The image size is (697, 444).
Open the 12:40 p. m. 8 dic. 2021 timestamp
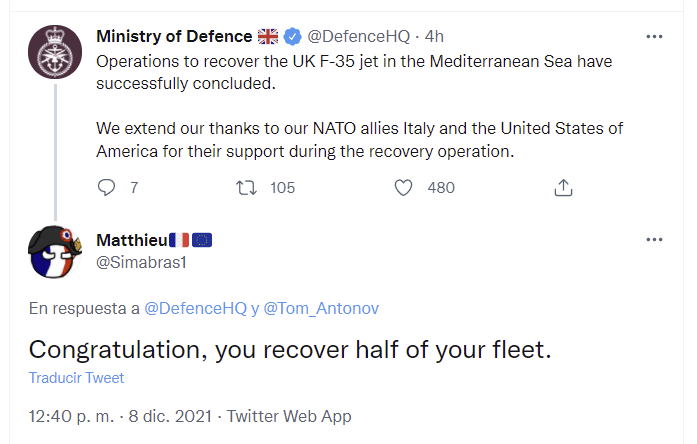120,416
